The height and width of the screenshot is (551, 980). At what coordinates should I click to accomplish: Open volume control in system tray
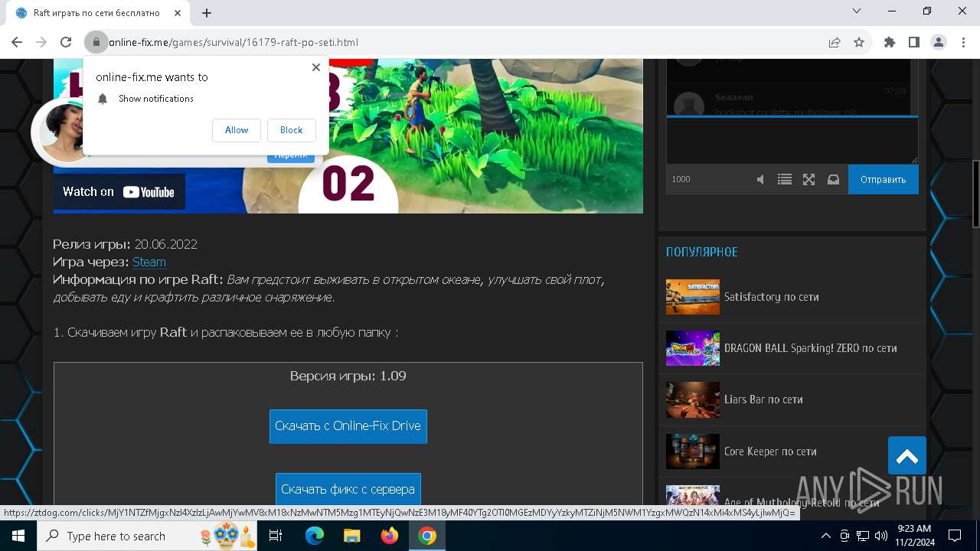tap(881, 536)
